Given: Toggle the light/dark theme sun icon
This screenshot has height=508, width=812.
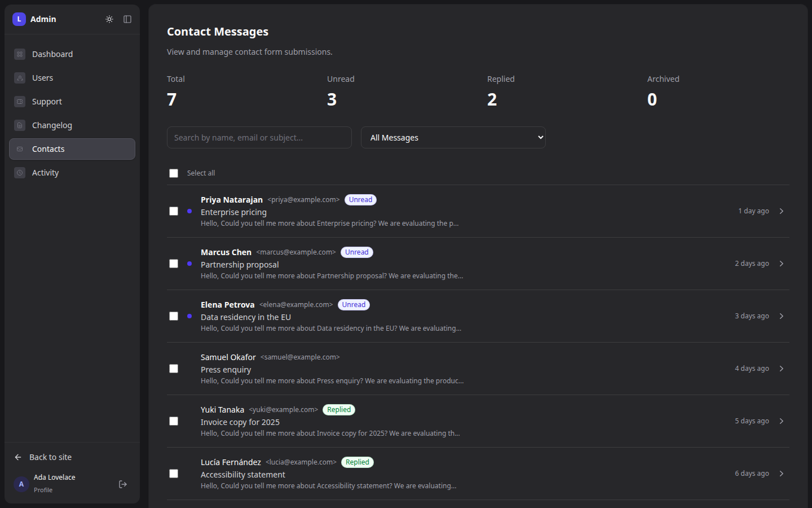Looking at the screenshot, I should 109,19.
